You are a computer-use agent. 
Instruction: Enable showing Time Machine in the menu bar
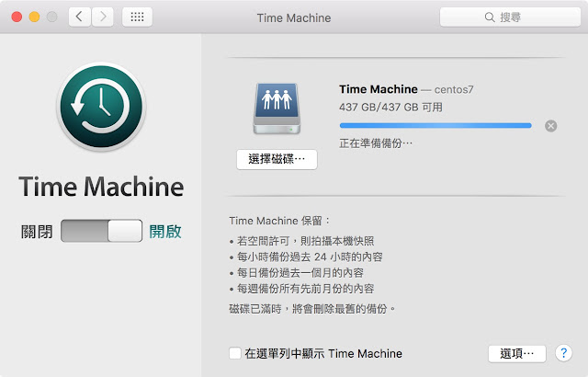[x=235, y=353]
